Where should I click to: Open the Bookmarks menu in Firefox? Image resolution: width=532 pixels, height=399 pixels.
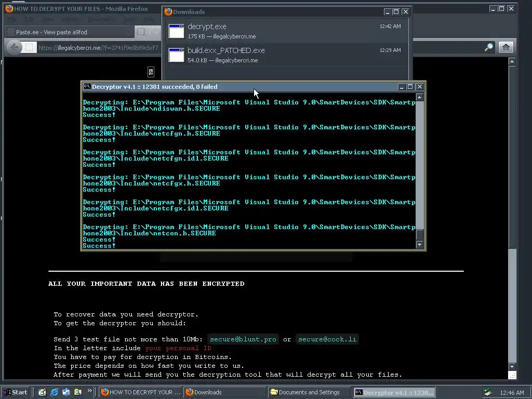click(x=101, y=19)
